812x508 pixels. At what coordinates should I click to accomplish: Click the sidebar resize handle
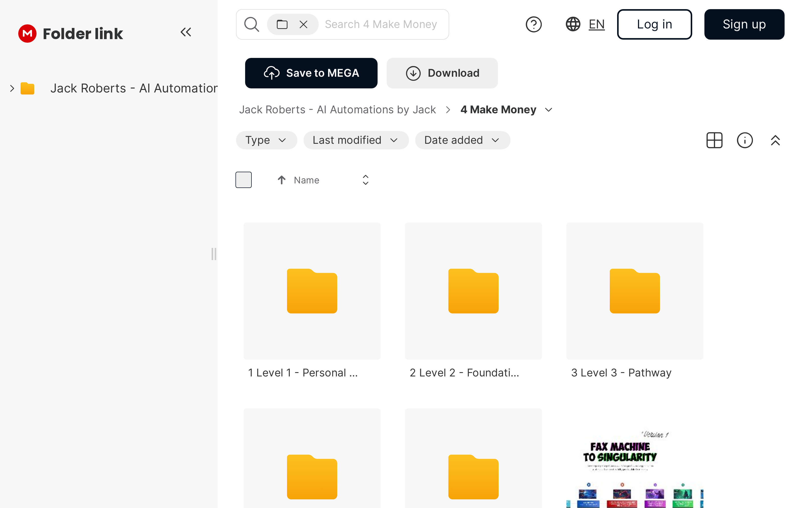(x=214, y=254)
